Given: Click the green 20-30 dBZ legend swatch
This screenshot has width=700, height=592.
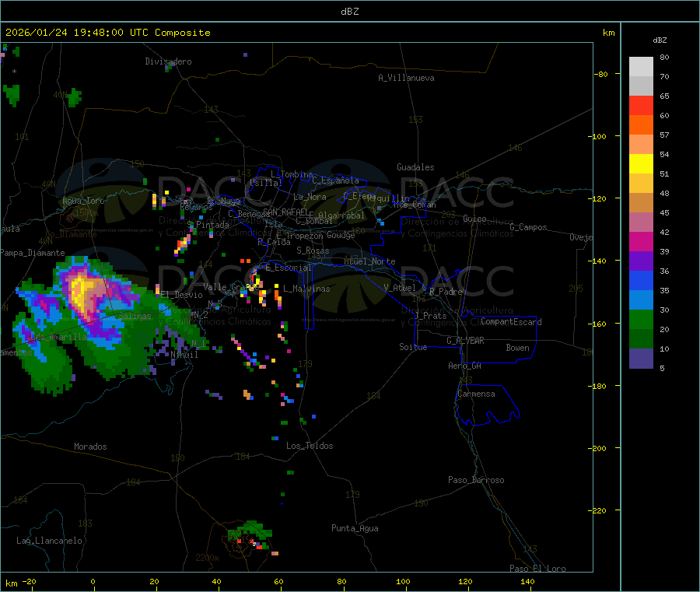Looking at the screenshot, I should coord(641,319).
